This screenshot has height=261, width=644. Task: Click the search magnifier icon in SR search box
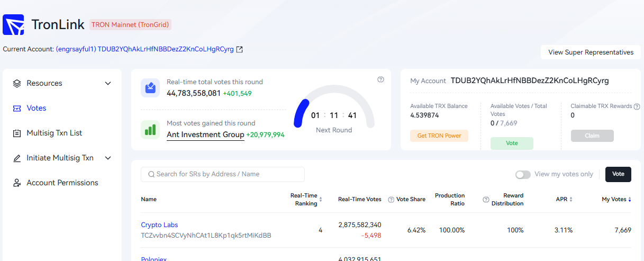point(151,174)
